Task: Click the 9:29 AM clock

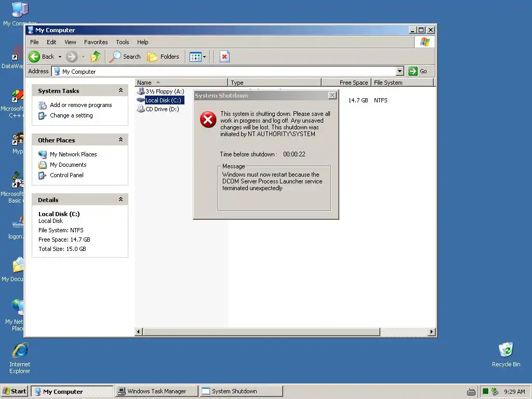Action: click(x=514, y=392)
